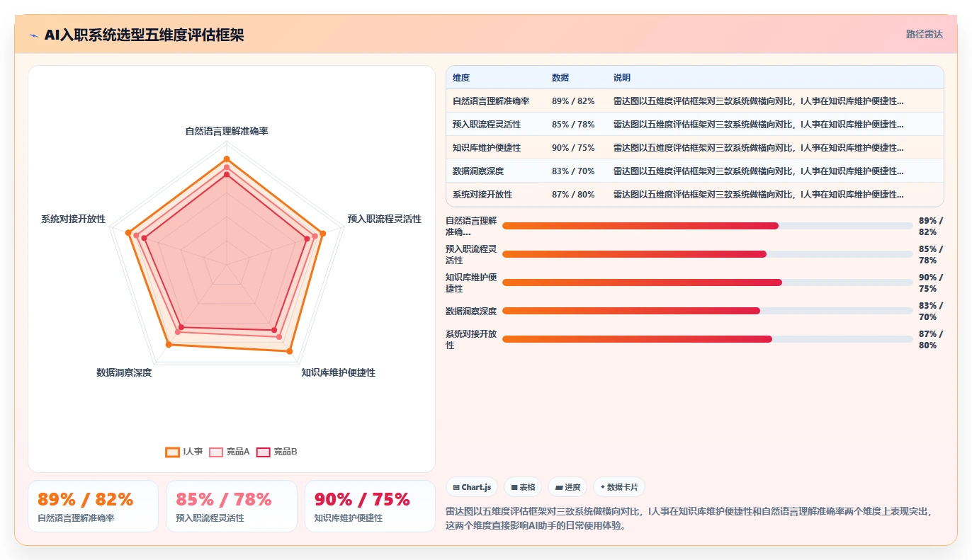
Task: Click the page title AI入职系统选型五维度评估框架
Action: point(145,35)
